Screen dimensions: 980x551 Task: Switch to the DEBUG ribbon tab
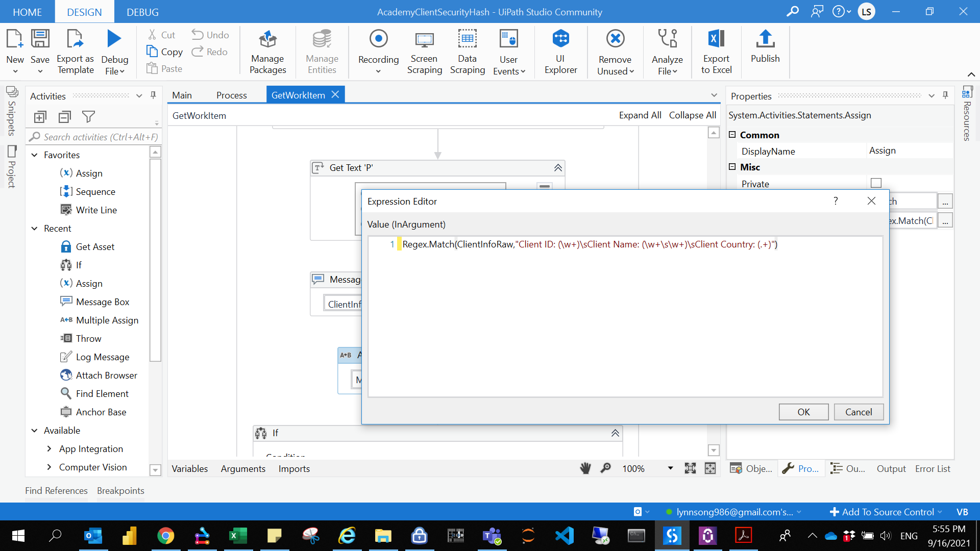[142, 12]
